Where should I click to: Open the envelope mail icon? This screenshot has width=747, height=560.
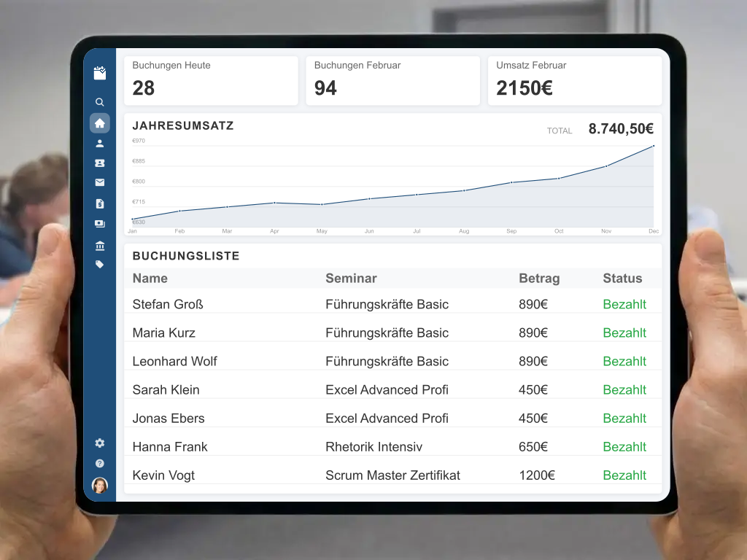click(100, 183)
